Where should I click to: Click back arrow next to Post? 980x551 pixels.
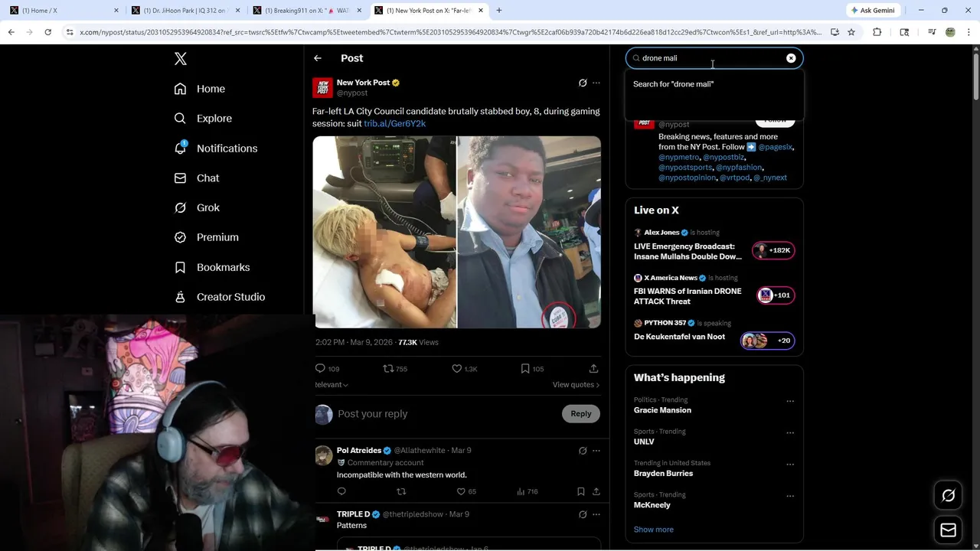[317, 58]
